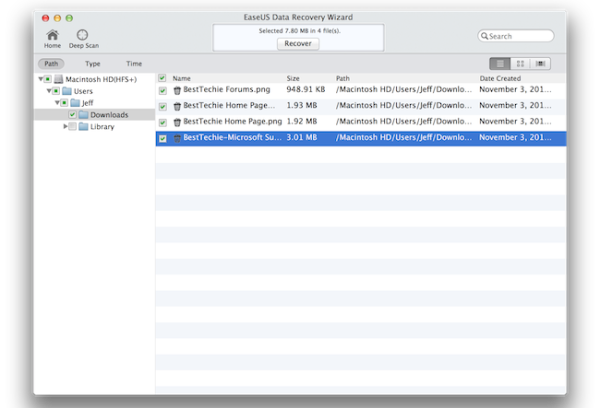Click date cell of highlighted 3.01 MB row

515,137
